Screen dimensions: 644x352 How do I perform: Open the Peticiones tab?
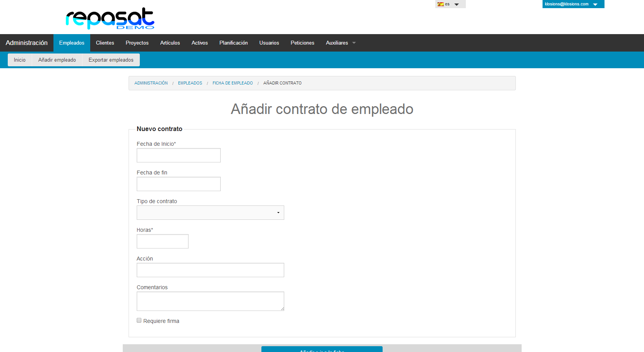point(302,43)
